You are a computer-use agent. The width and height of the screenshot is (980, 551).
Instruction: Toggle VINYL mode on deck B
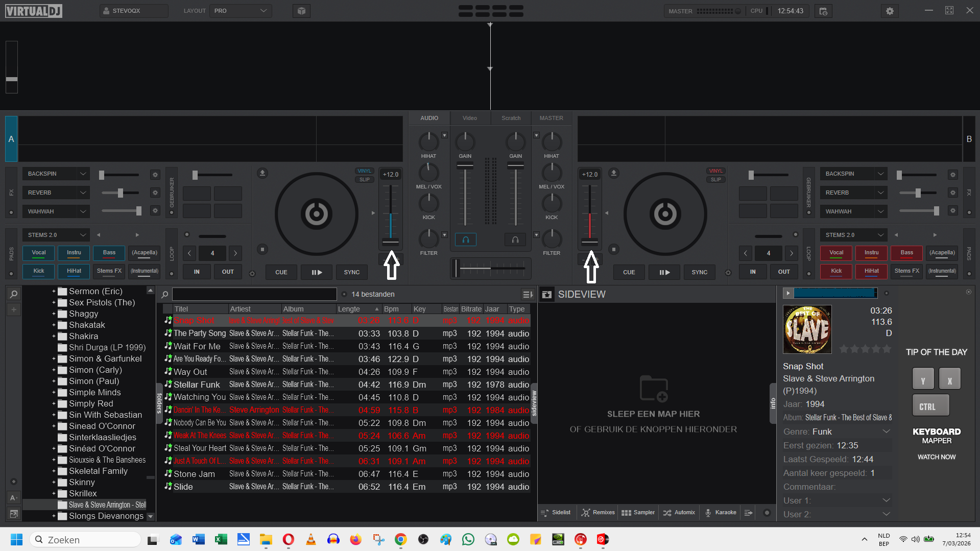(x=715, y=171)
